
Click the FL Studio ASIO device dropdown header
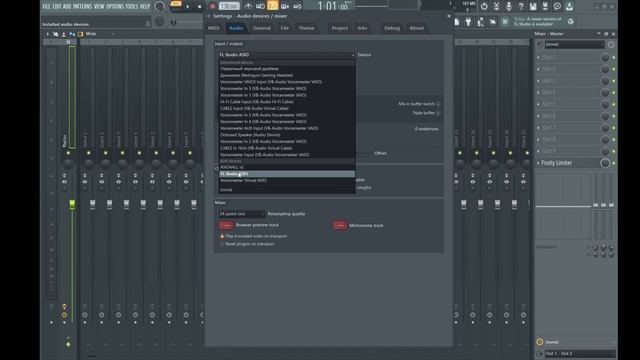point(287,55)
